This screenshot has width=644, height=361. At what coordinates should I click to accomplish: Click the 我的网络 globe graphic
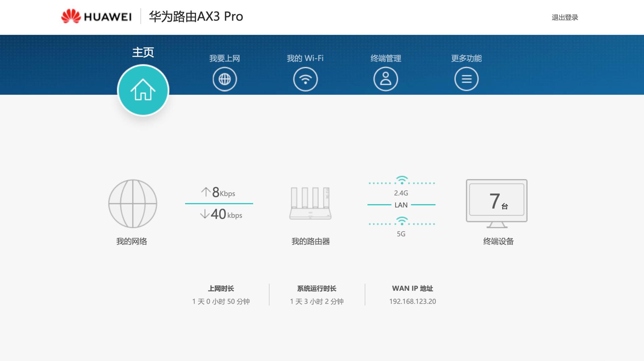(132, 203)
